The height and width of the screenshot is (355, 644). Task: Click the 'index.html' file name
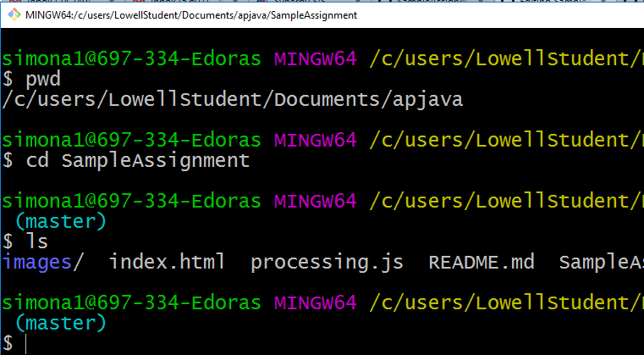[x=167, y=262]
